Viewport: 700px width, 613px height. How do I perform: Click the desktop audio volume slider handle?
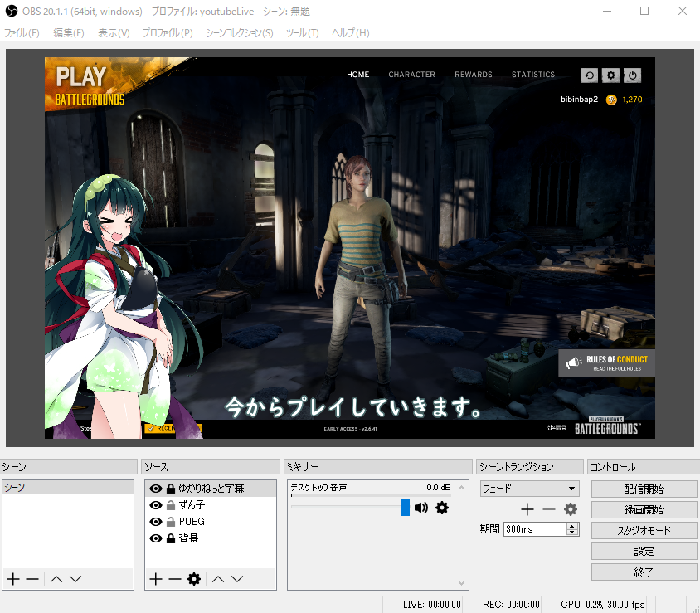click(406, 507)
